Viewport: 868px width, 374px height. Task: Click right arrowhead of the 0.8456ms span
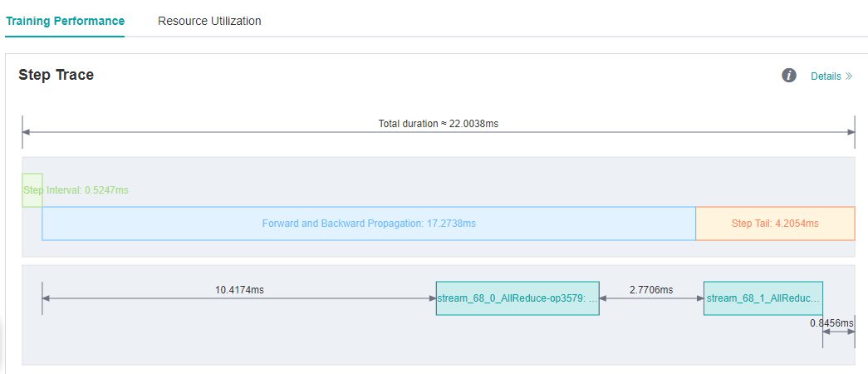click(x=851, y=332)
